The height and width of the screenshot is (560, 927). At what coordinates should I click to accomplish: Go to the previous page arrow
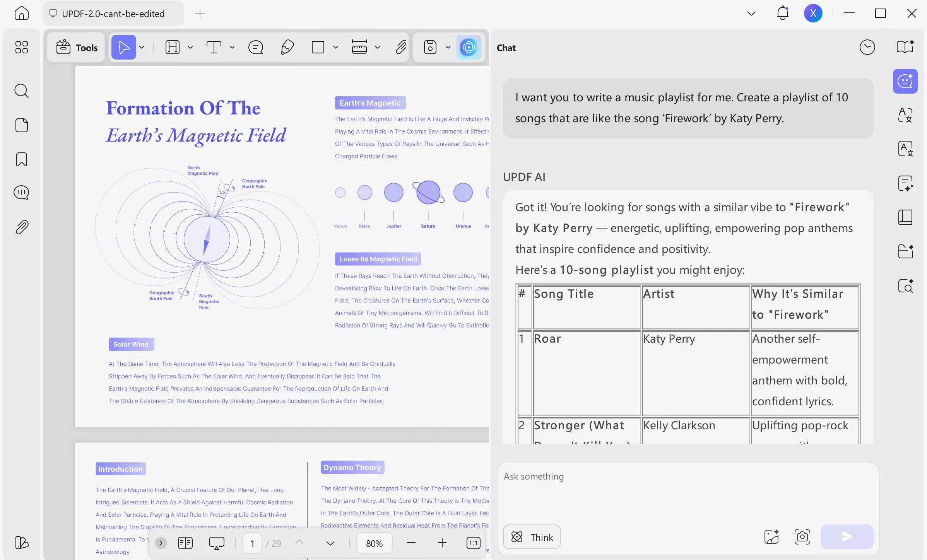299,543
